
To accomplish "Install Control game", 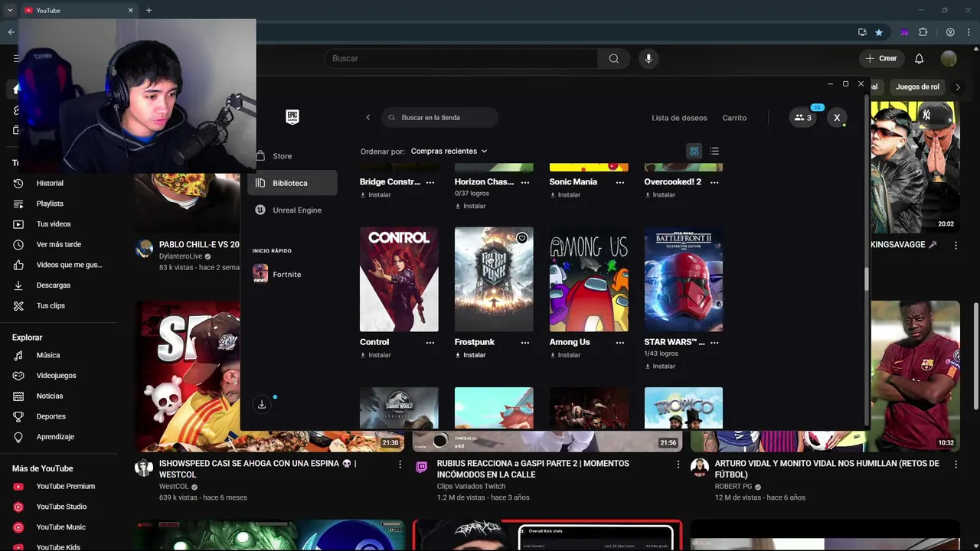I will point(375,355).
